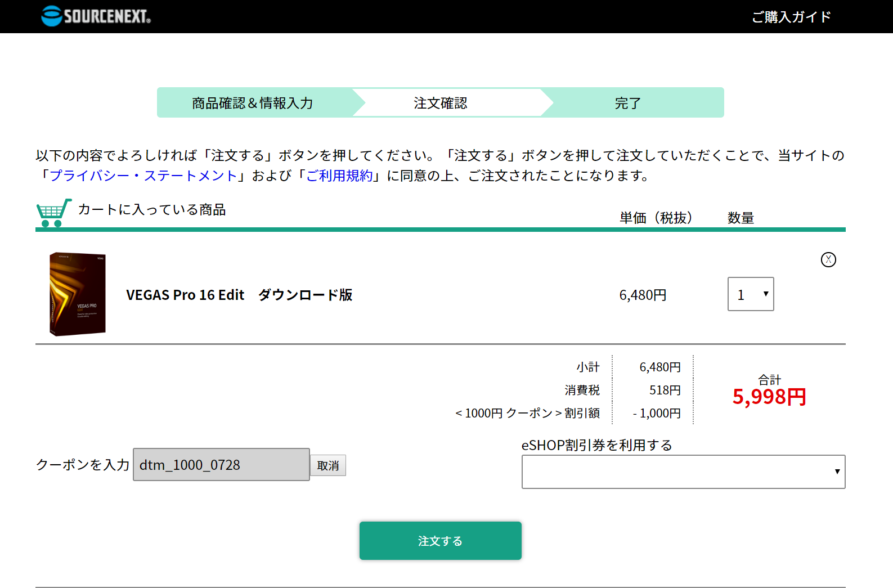Image resolution: width=893 pixels, height=588 pixels.
Task: Click the 5,998円 total amount
Action: [x=769, y=397]
